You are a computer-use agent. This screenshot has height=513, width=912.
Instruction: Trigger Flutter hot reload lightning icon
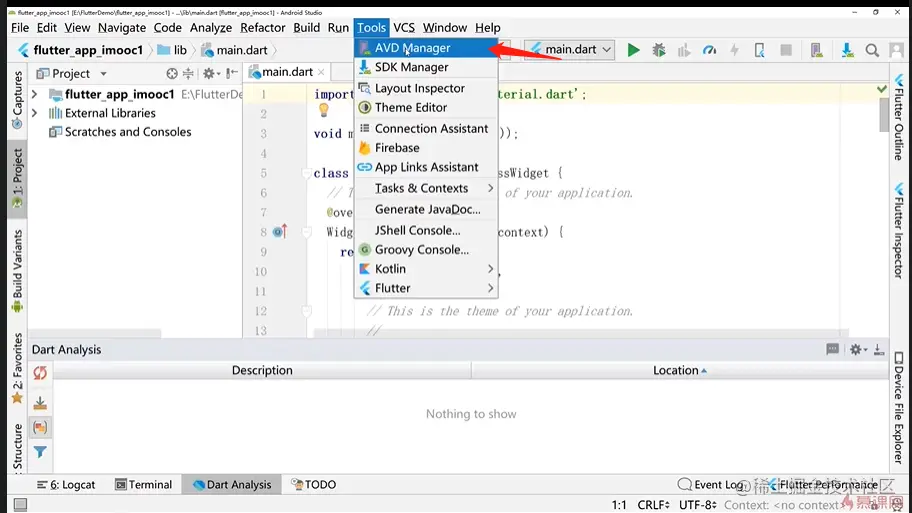735,50
